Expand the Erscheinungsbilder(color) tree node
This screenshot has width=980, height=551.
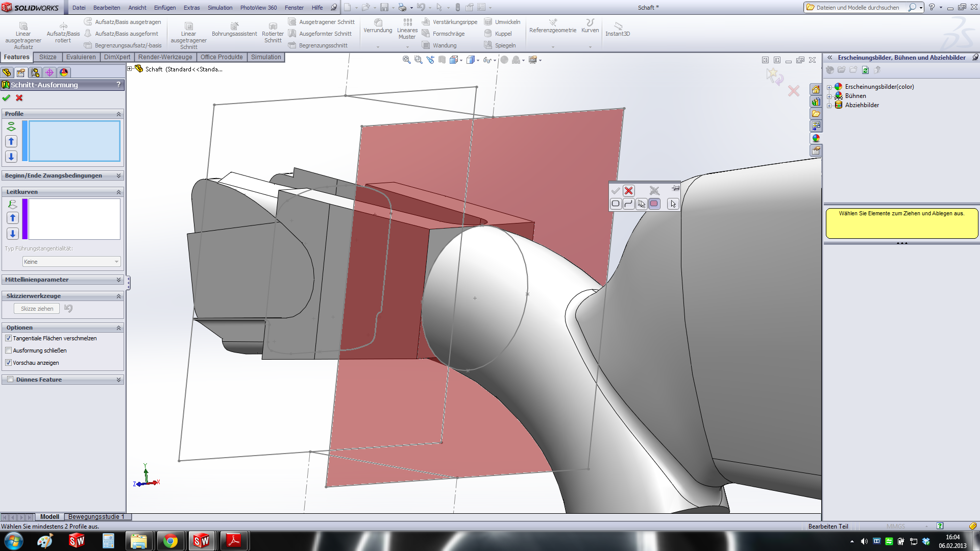(x=829, y=87)
